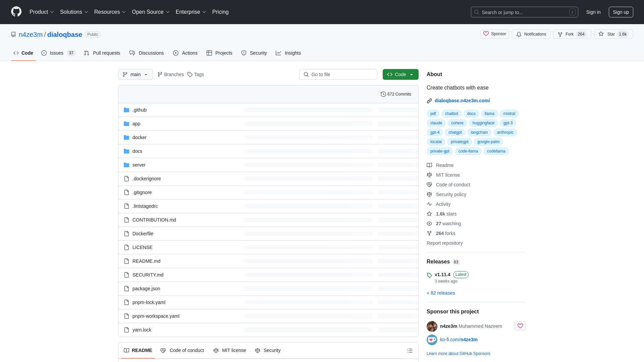Screen dimensions: 644x362
Task: Expand the Solutions menu
Action: pos(74,12)
